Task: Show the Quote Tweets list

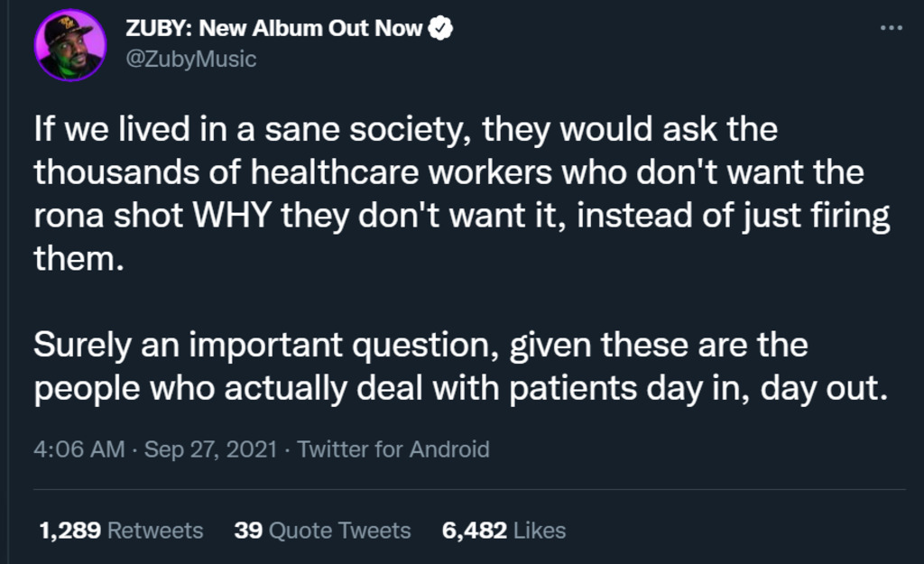Action: point(322,531)
